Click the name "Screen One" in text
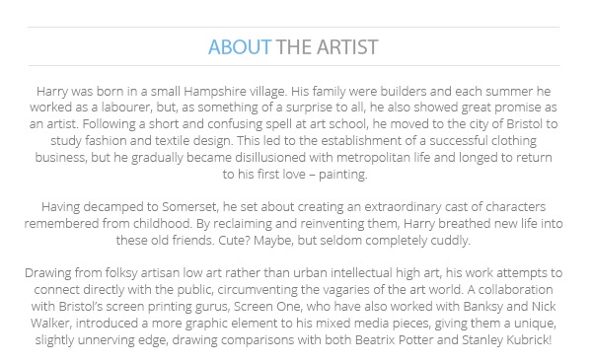The width and height of the screenshot is (592, 364). click(x=267, y=306)
